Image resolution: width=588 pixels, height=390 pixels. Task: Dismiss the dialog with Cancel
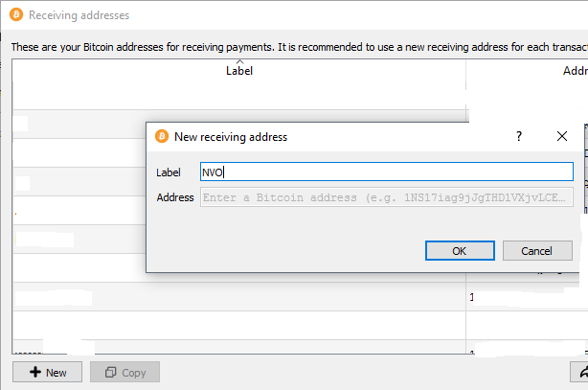[537, 251]
